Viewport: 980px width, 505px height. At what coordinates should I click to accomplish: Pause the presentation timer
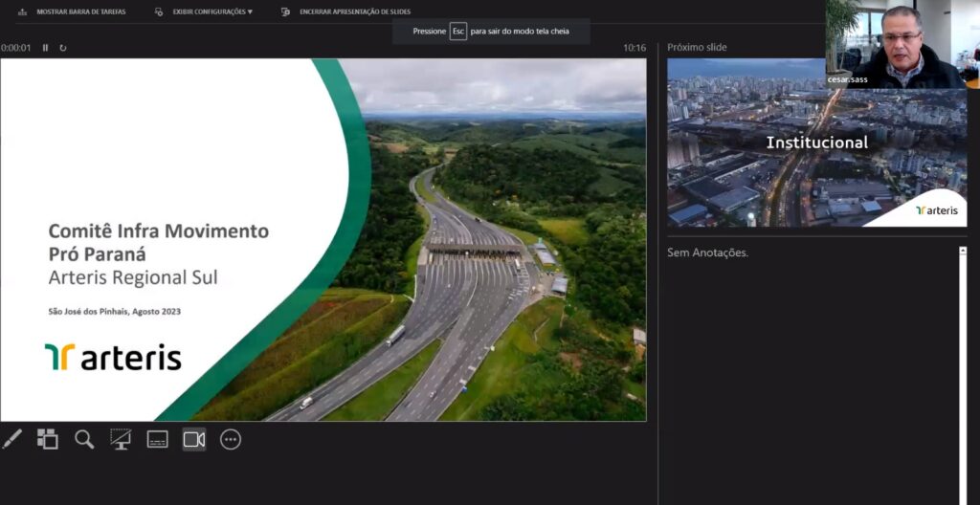pos(46,48)
